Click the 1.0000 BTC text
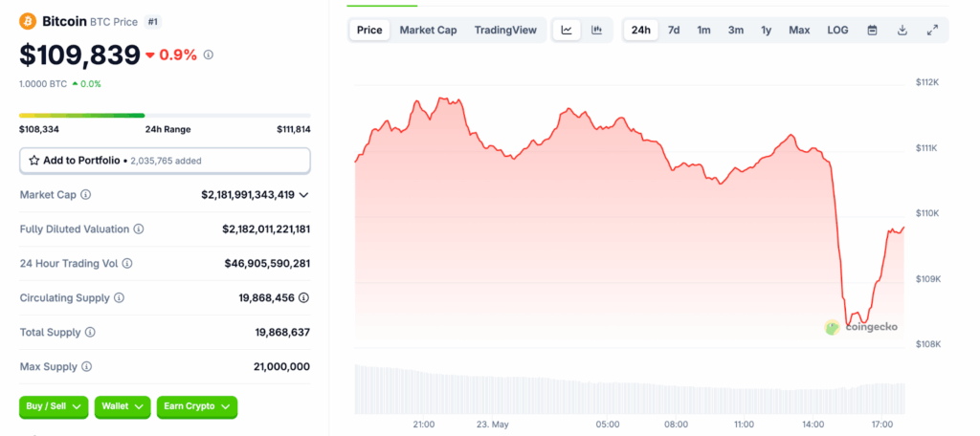The image size is (980, 436). [x=43, y=84]
